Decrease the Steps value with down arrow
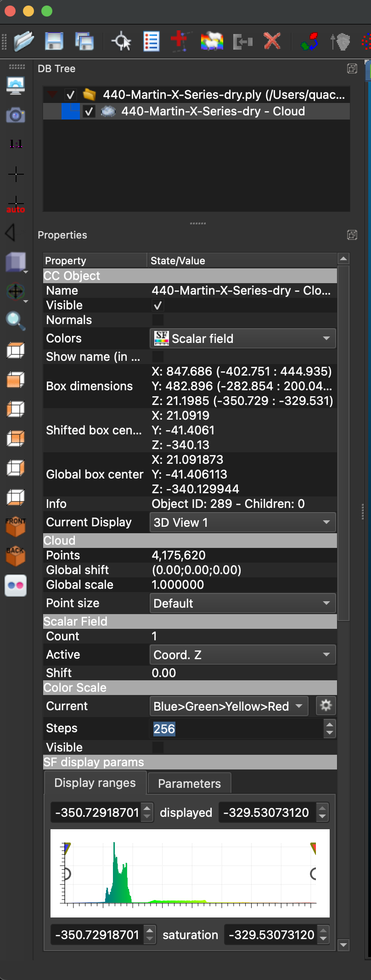The image size is (371, 980). click(329, 733)
